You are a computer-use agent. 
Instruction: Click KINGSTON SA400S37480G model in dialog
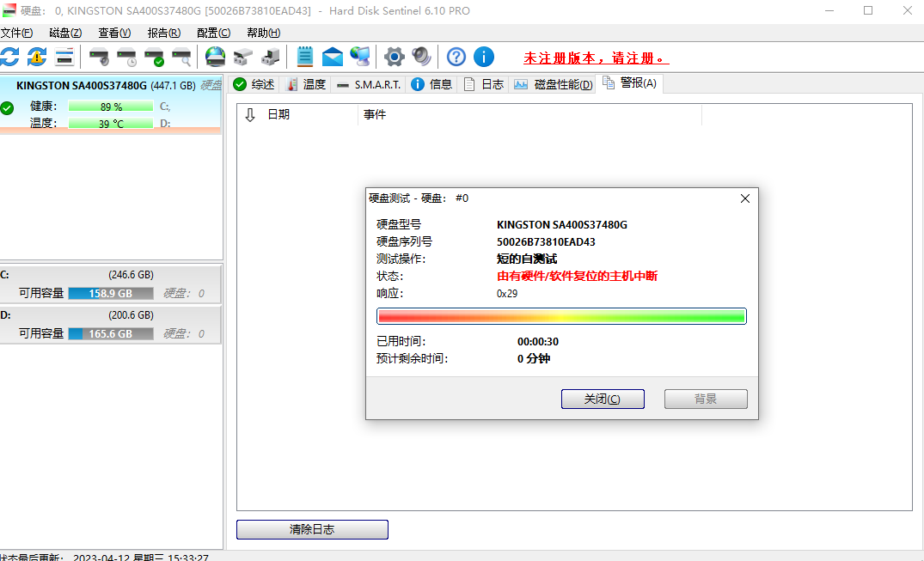tap(561, 224)
